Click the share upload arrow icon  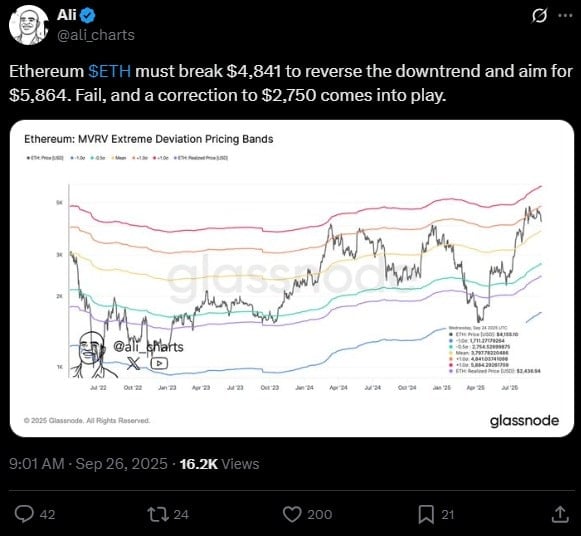point(561,515)
